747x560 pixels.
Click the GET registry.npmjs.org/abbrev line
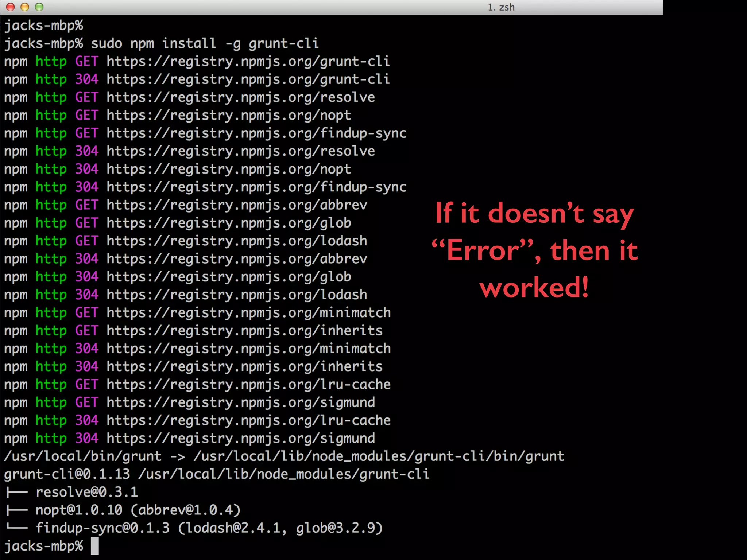tap(186, 205)
